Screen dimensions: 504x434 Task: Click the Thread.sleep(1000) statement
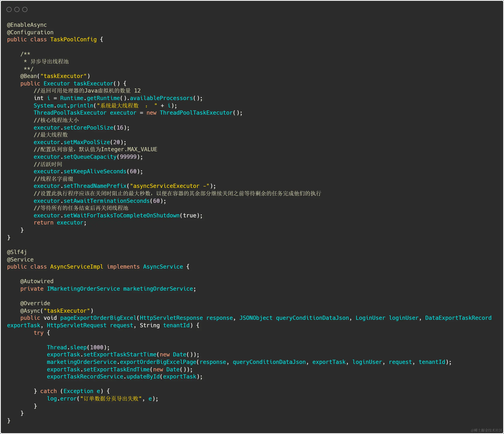click(78, 347)
